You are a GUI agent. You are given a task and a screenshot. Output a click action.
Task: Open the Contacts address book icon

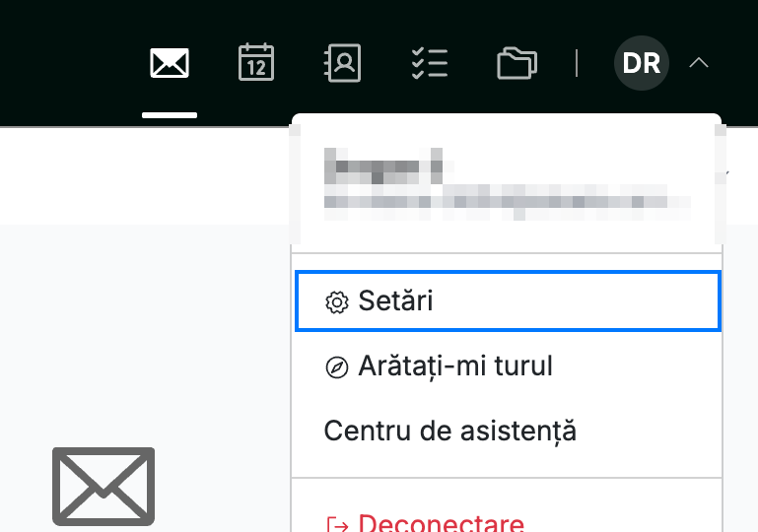click(x=342, y=63)
